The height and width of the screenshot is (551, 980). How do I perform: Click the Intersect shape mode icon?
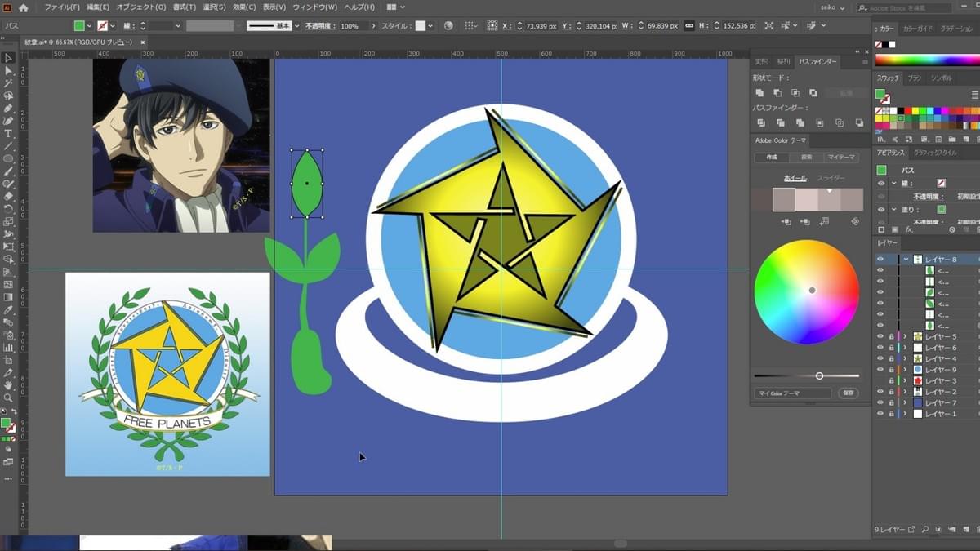795,93
